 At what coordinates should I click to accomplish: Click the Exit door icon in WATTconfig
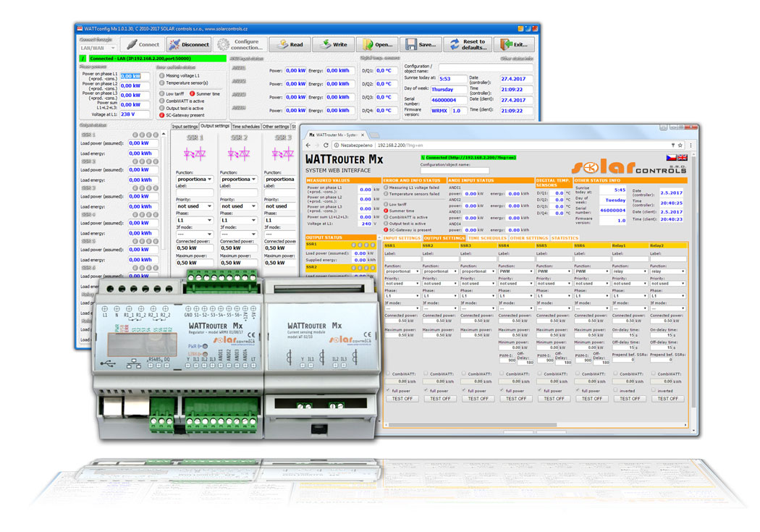click(x=506, y=44)
